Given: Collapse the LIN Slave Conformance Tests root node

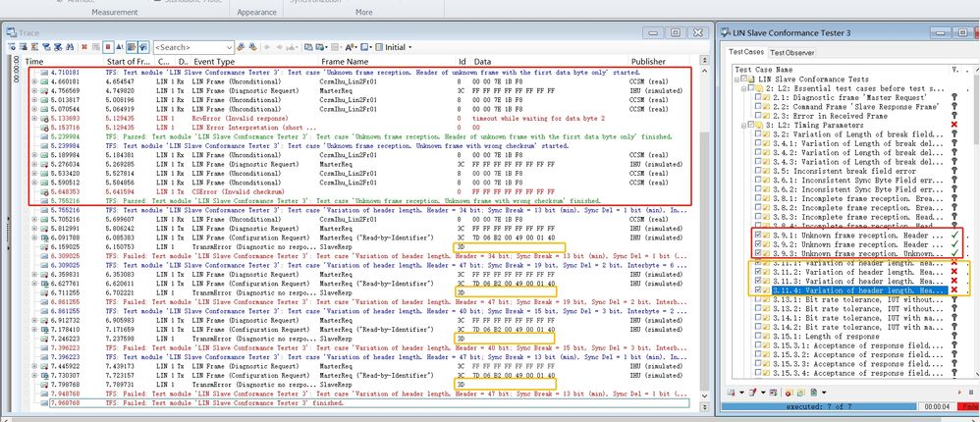Looking at the screenshot, I should click(x=736, y=79).
